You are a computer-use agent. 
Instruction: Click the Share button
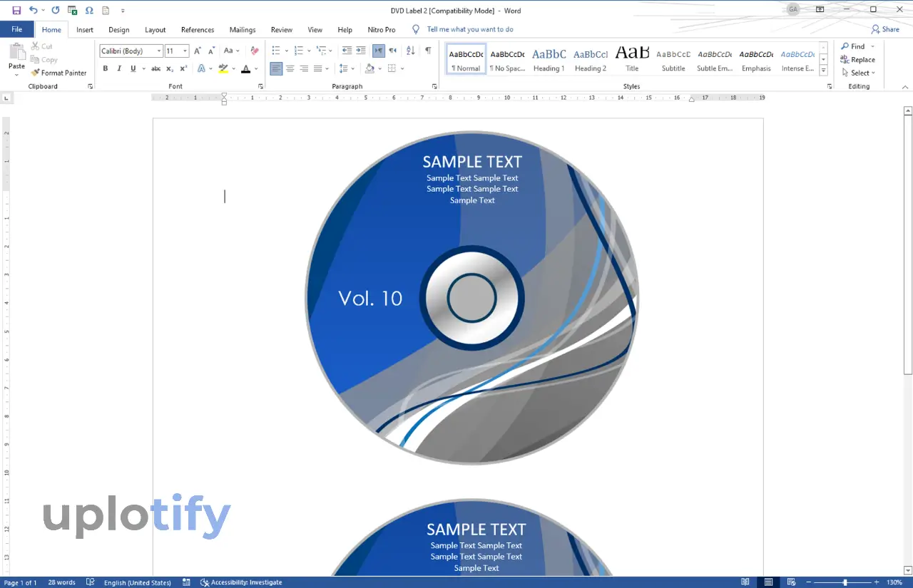click(885, 29)
